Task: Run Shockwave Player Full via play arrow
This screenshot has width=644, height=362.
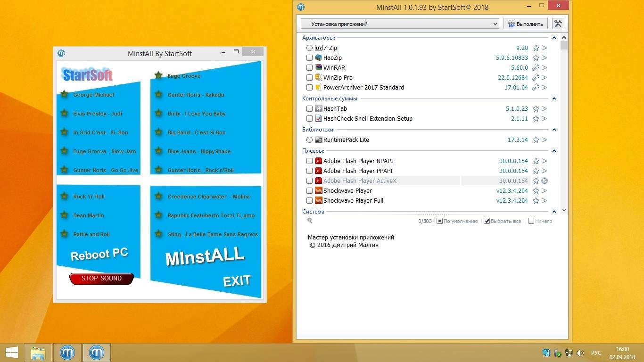Action: point(544,201)
